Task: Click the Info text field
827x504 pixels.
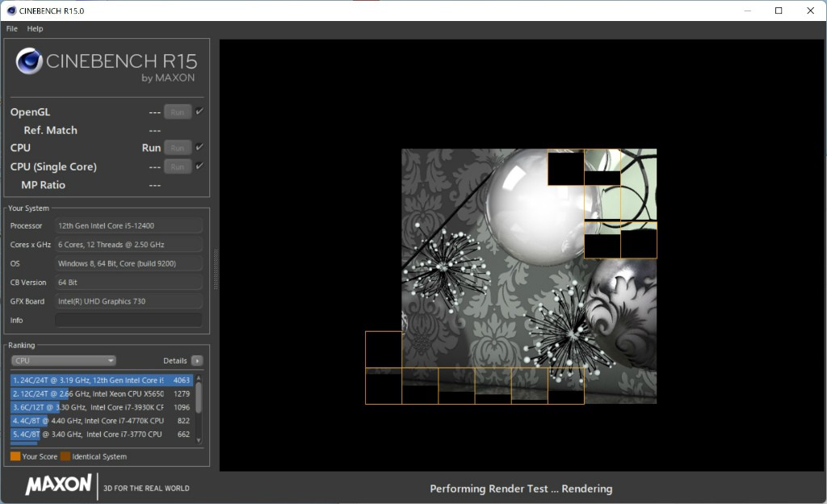Action: coord(128,320)
